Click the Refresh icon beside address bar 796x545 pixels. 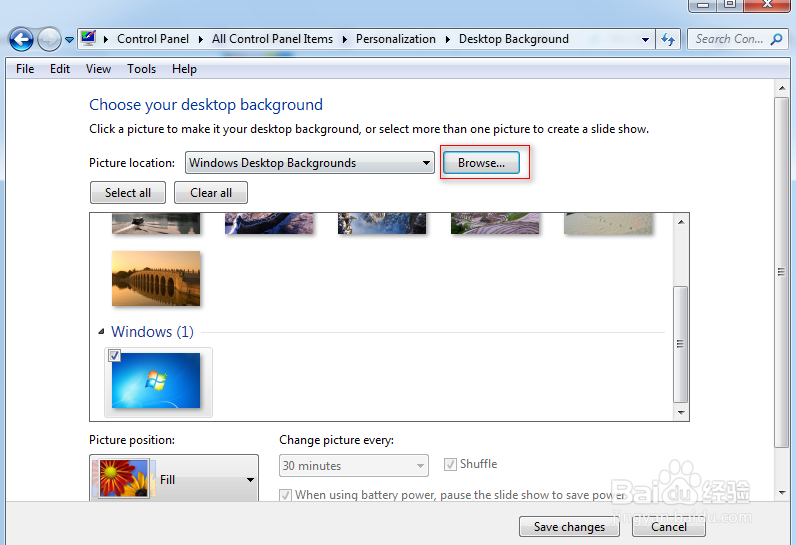coord(668,39)
